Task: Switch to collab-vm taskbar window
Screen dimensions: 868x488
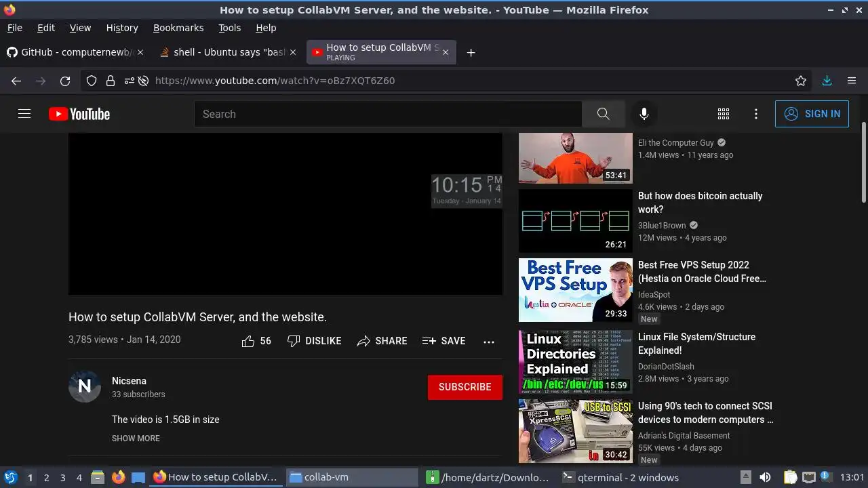Action: click(352, 477)
